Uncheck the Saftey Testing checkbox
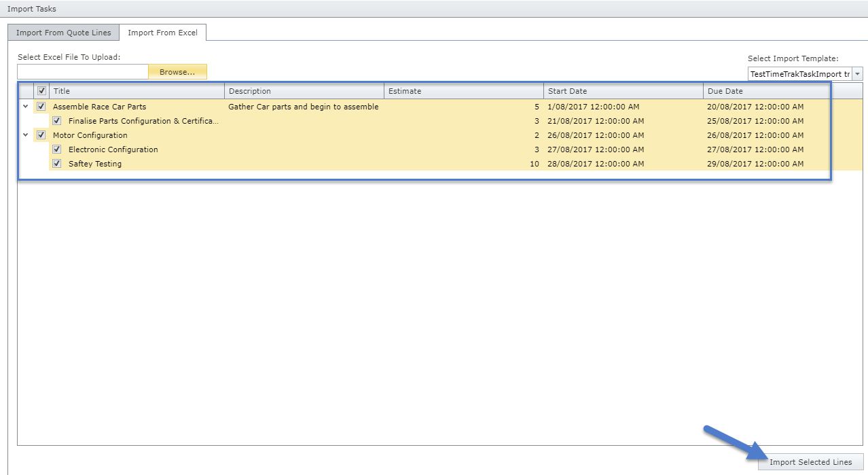 point(57,164)
